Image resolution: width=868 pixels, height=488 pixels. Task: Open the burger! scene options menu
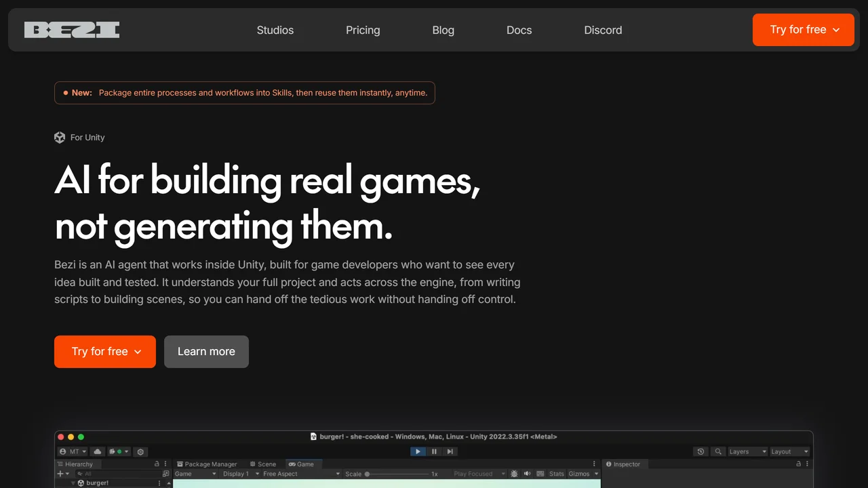click(160, 483)
